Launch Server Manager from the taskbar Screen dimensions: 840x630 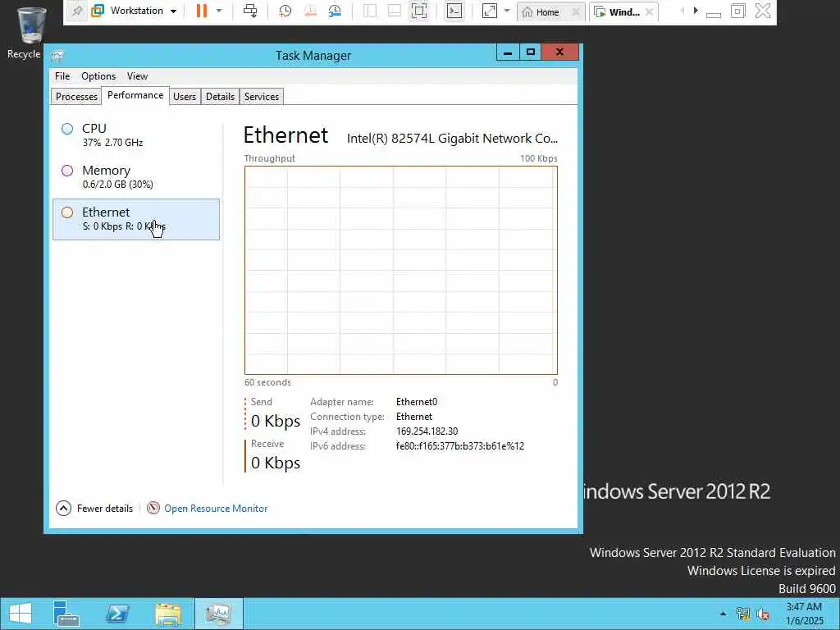(x=66, y=614)
